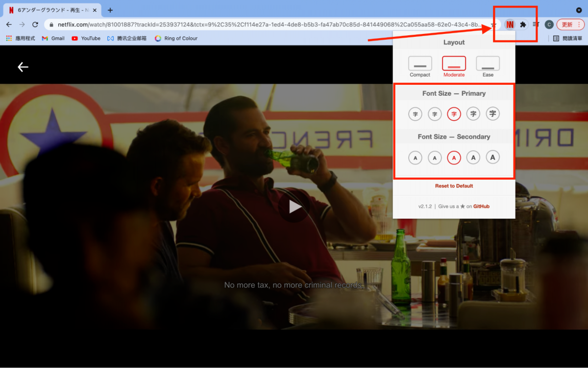Select the 6アンダーグラウンド browser tab
The image size is (588, 368).
click(53, 10)
